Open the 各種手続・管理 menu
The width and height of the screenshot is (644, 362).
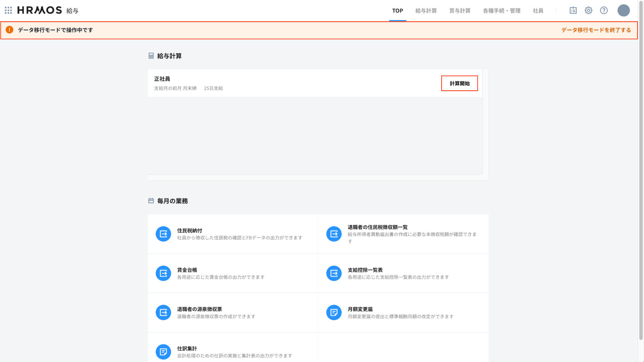501,11
